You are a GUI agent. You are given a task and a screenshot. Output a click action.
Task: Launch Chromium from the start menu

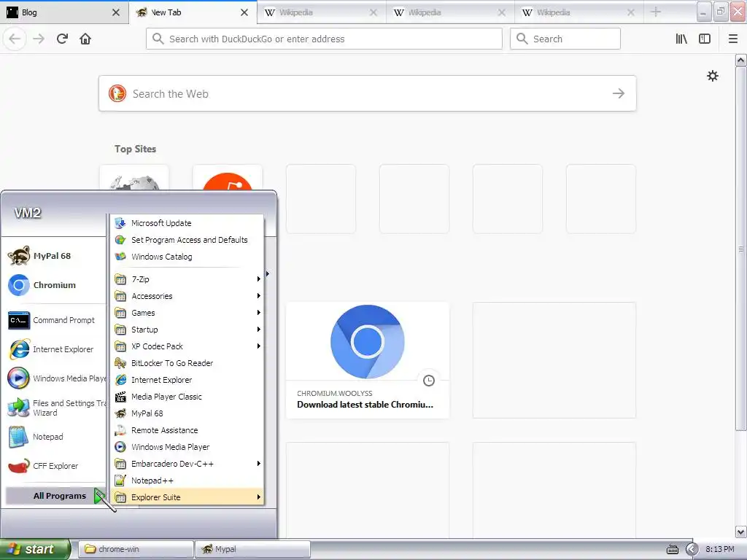tap(53, 285)
